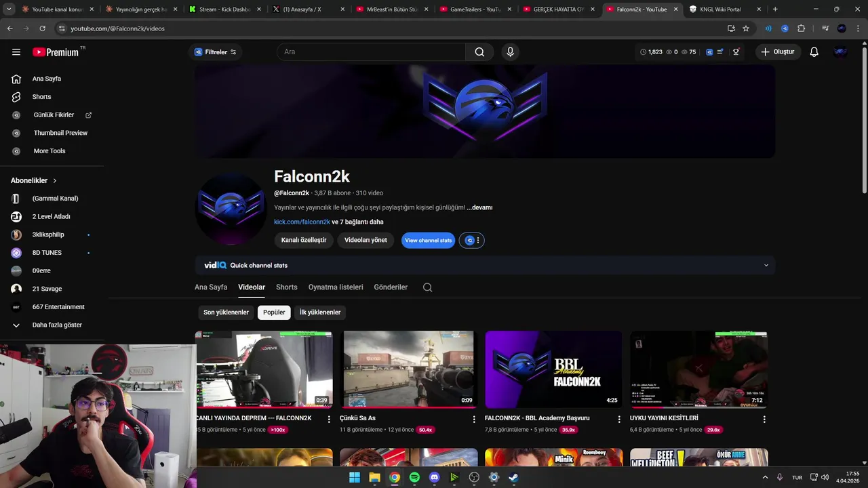Open the YouTube hamburger guide menu
868x488 pixels.
pyautogui.click(x=16, y=52)
